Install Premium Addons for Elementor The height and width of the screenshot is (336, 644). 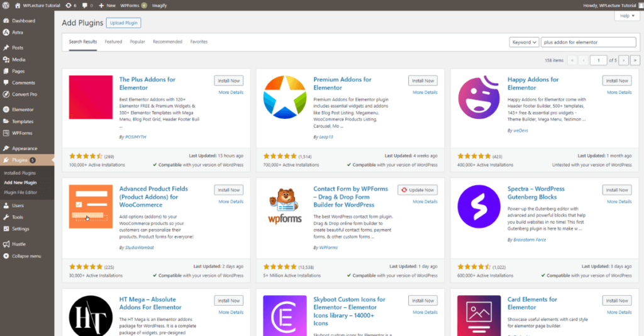pyautogui.click(x=423, y=81)
